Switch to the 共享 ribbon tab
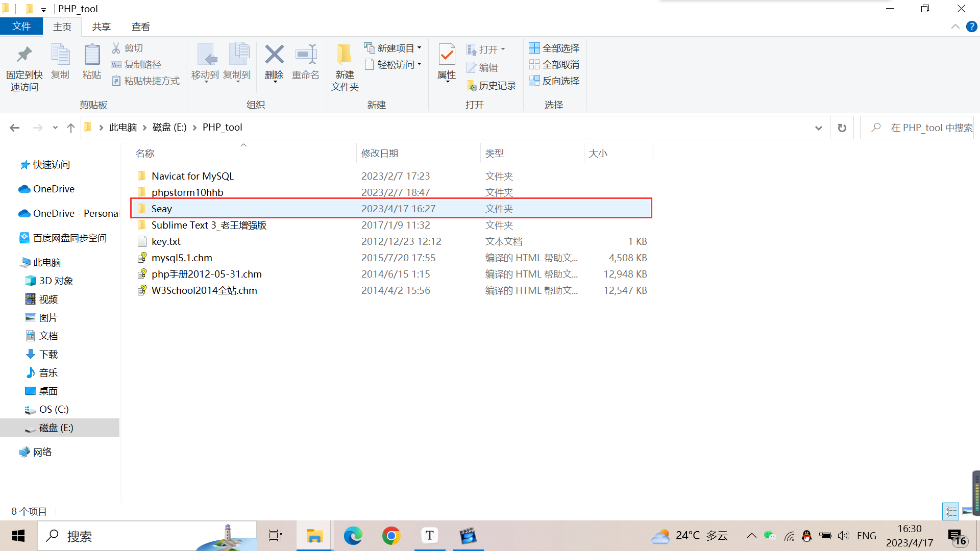Screen dimensions: 980x551 point(101,26)
